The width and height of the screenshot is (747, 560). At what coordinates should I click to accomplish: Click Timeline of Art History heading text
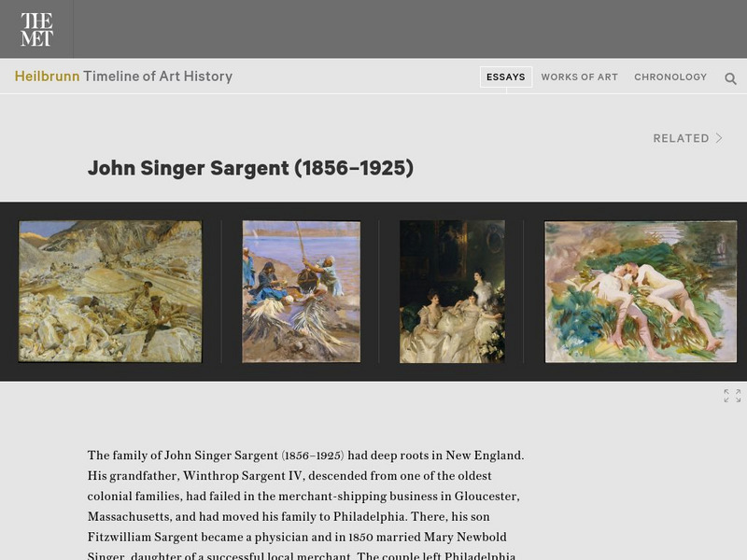coord(158,77)
